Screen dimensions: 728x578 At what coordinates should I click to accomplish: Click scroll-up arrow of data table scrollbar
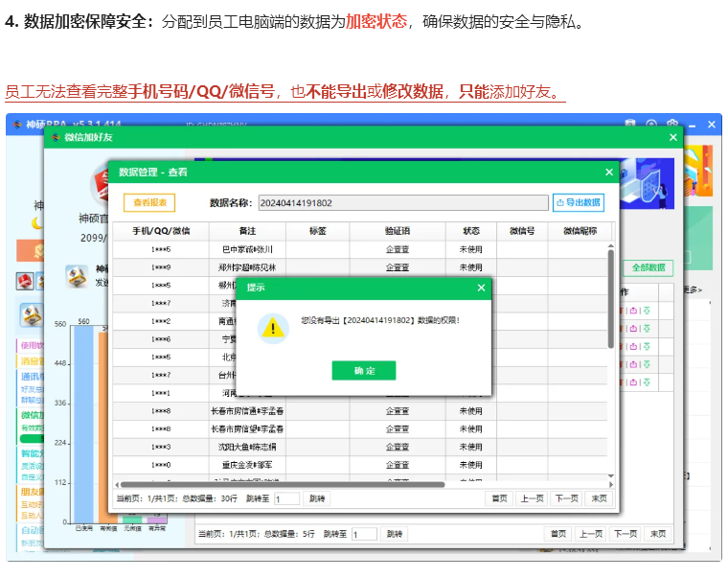610,245
